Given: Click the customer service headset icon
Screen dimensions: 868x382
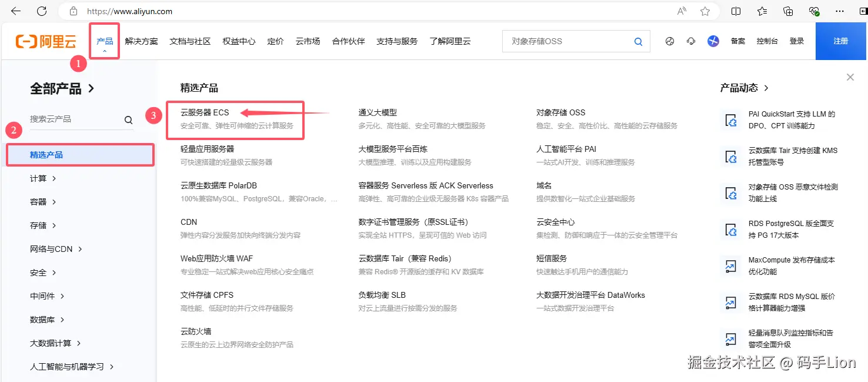Looking at the screenshot, I should pyautogui.click(x=691, y=41).
